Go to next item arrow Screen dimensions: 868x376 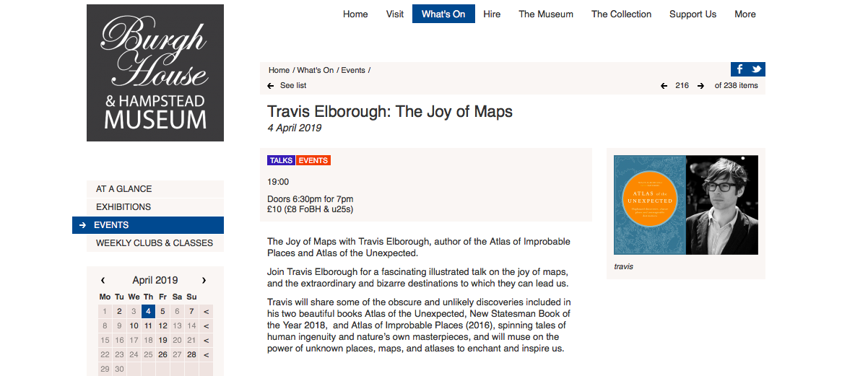pos(700,85)
